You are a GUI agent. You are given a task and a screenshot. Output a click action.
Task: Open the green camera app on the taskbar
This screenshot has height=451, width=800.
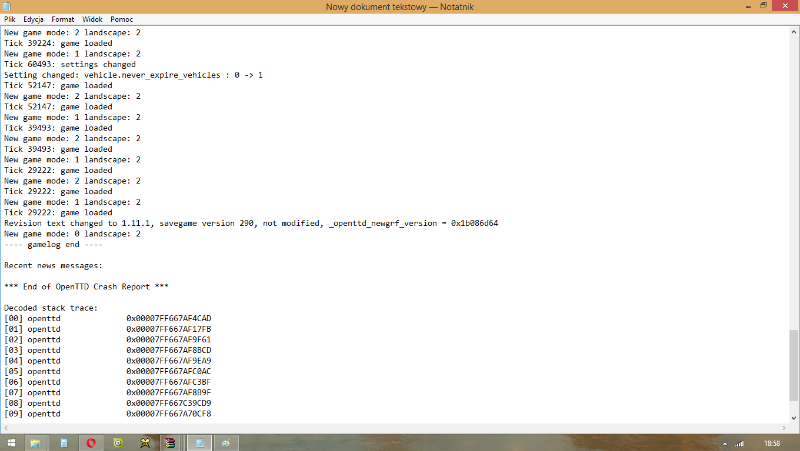point(118,443)
